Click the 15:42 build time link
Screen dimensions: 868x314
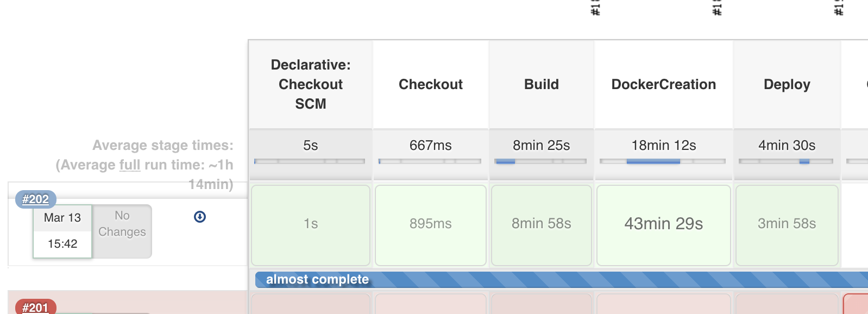(62, 243)
